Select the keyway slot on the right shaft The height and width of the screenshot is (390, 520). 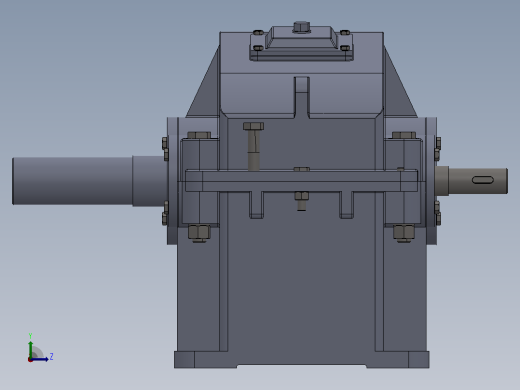pyautogui.click(x=483, y=180)
